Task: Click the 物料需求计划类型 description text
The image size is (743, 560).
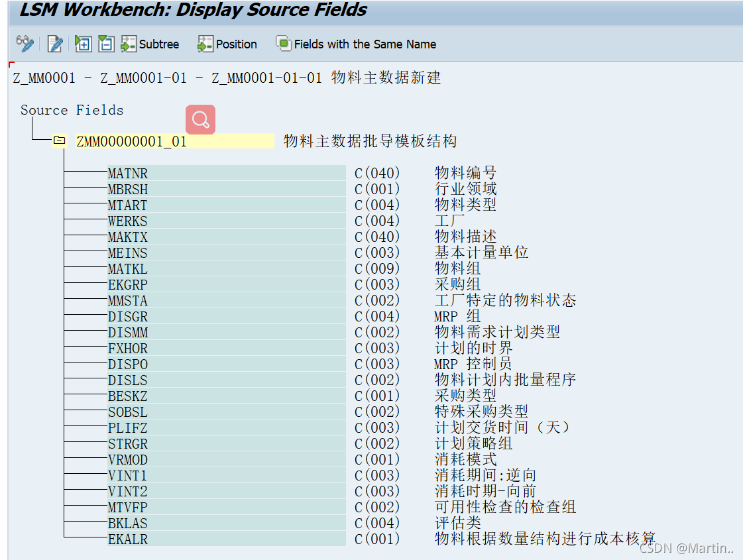Action: pos(497,331)
